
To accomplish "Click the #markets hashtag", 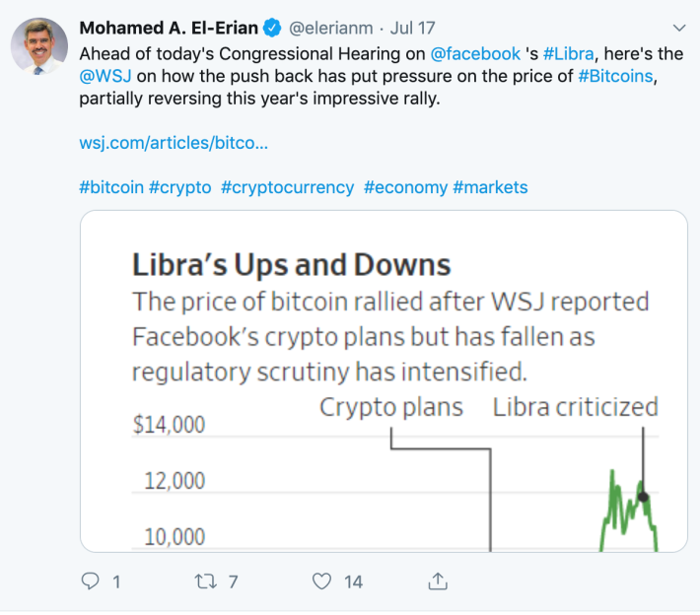I will tap(490, 187).
